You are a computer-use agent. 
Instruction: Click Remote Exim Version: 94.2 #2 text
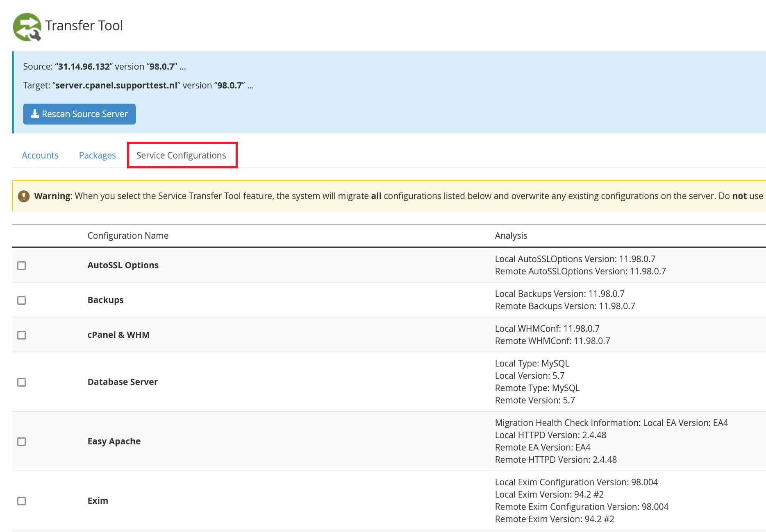[555, 519]
